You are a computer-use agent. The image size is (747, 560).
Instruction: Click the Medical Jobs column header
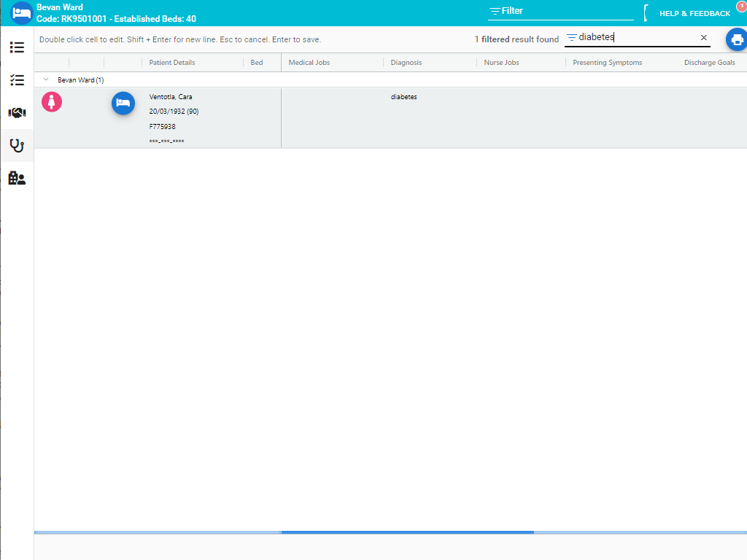pos(309,63)
